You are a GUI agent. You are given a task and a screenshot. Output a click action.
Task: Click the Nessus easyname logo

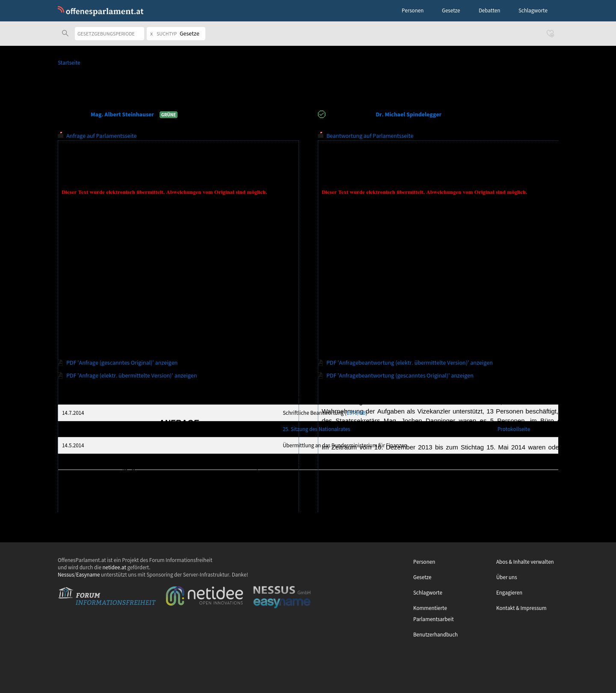282,596
